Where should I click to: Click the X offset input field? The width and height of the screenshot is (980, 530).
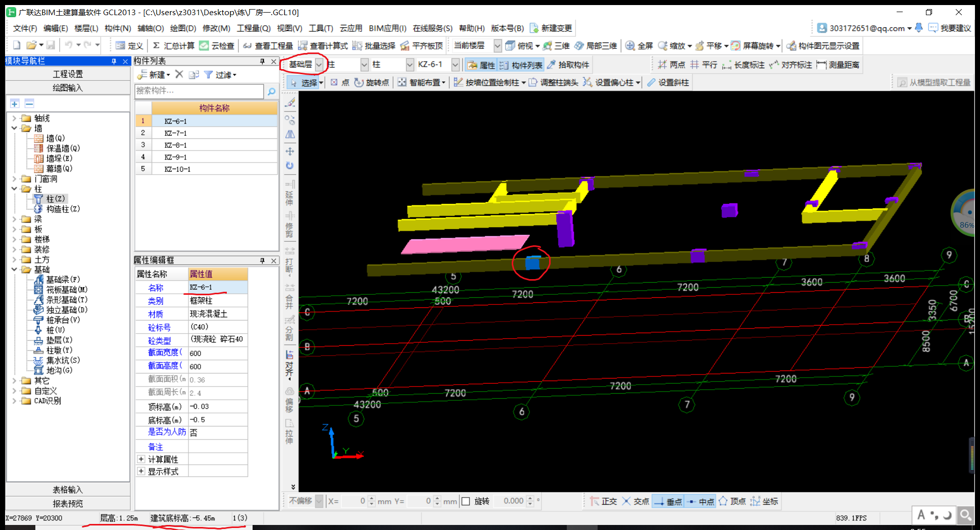354,501
